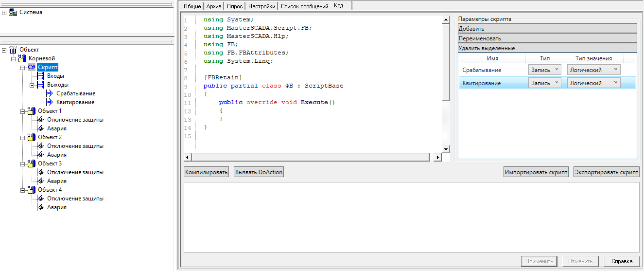Click Отключение защиты icon under Объект 1
This screenshot has height=271, width=644.
(41, 120)
